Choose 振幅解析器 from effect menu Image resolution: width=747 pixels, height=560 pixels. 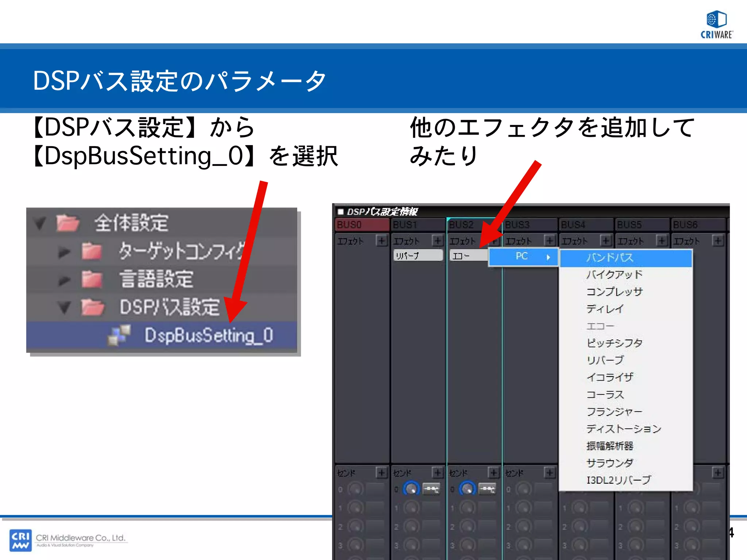[x=626, y=446]
